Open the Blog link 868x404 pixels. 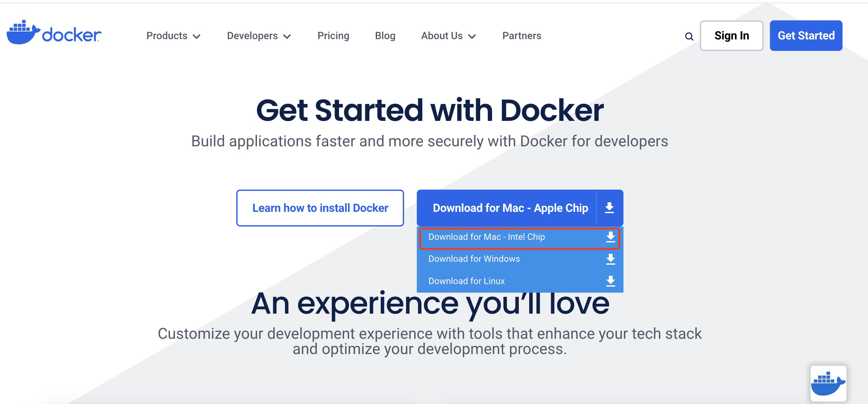tap(385, 36)
